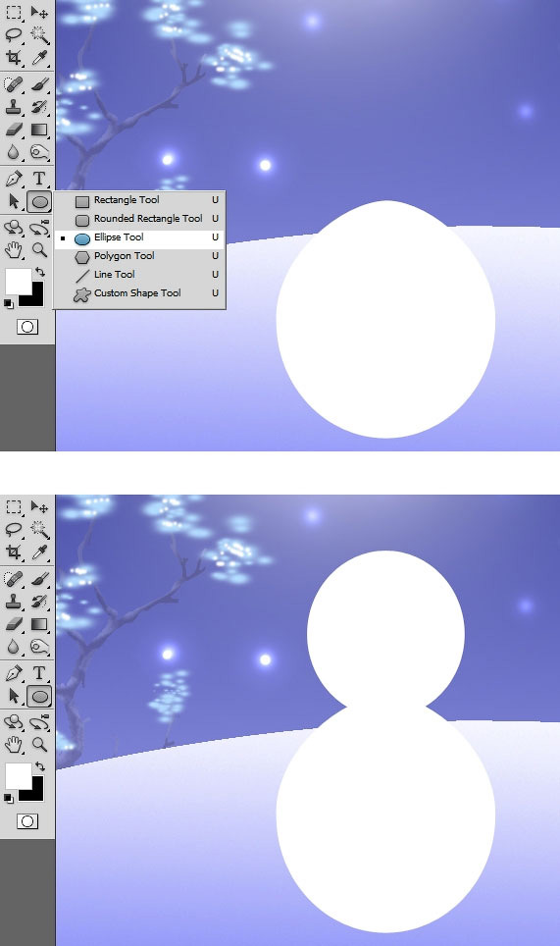This screenshot has width=560, height=946.
Task: Select Zoom tool in upper toolbar
Action: click(x=40, y=250)
